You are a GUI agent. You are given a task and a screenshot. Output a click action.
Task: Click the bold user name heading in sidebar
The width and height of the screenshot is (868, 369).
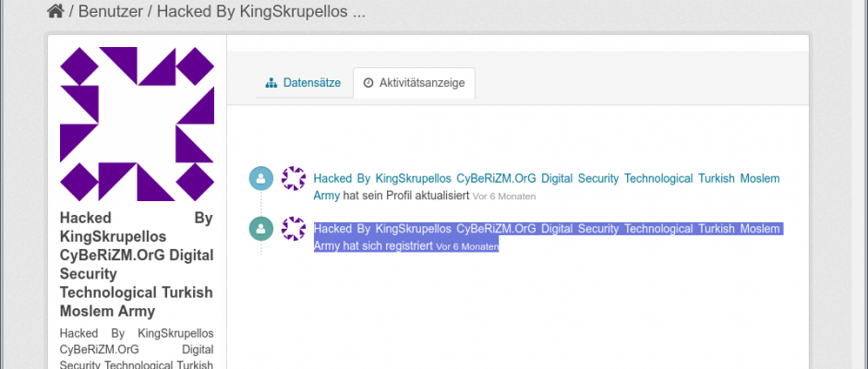(137, 265)
